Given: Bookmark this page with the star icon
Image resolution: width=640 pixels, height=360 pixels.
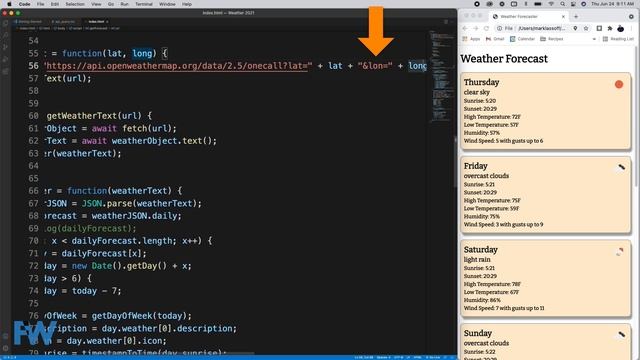Looking at the screenshot, I should [586, 28].
